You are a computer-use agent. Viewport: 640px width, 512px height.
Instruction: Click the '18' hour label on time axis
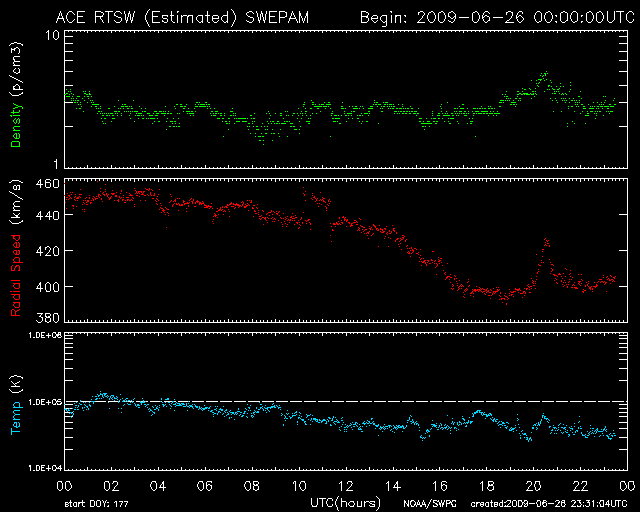pyautogui.click(x=487, y=486)
